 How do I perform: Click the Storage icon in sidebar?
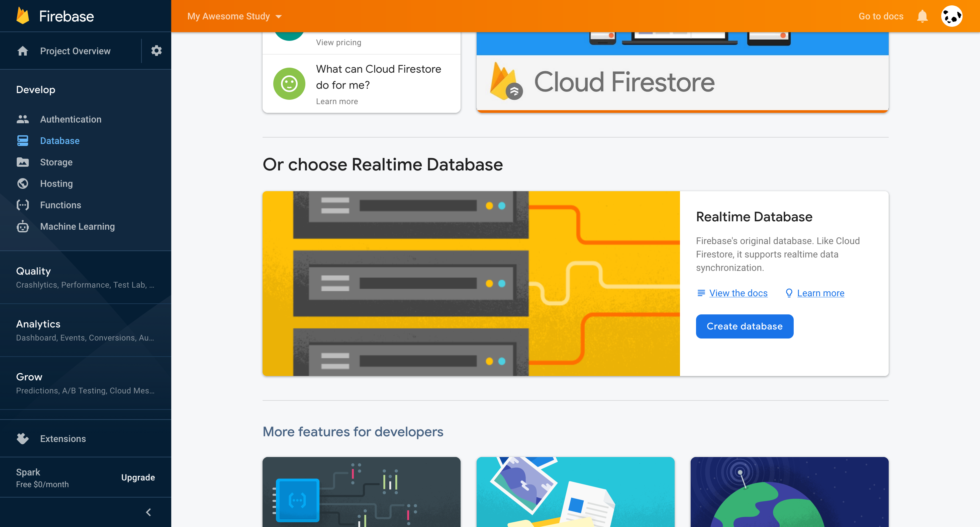[x=23, y=162]
